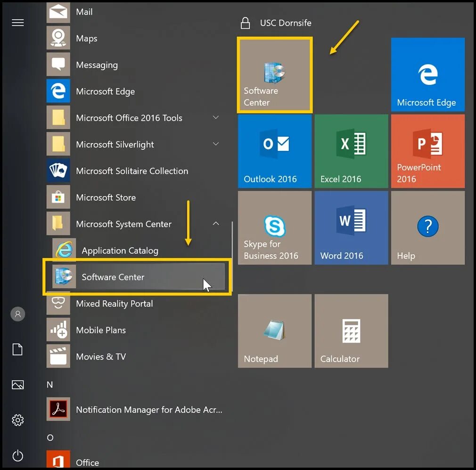
Task: Jump to letter index O header
Action: pyautogui.click(x=50, y=437)
